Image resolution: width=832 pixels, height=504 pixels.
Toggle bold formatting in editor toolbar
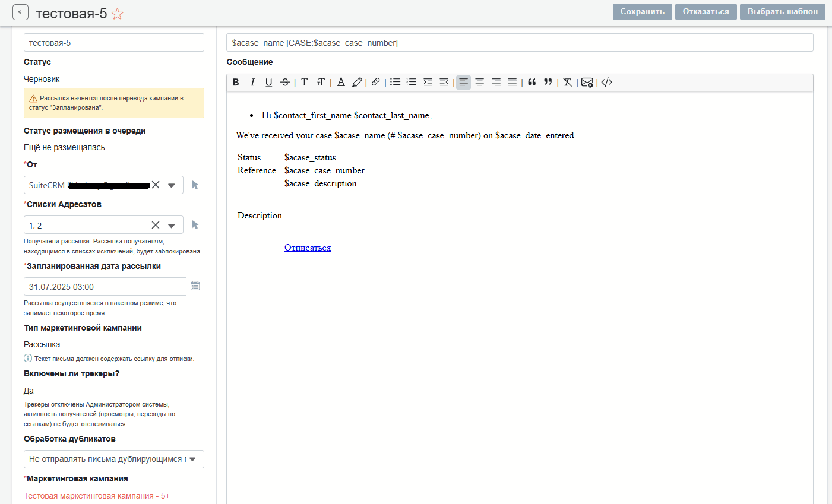[236, 83]
